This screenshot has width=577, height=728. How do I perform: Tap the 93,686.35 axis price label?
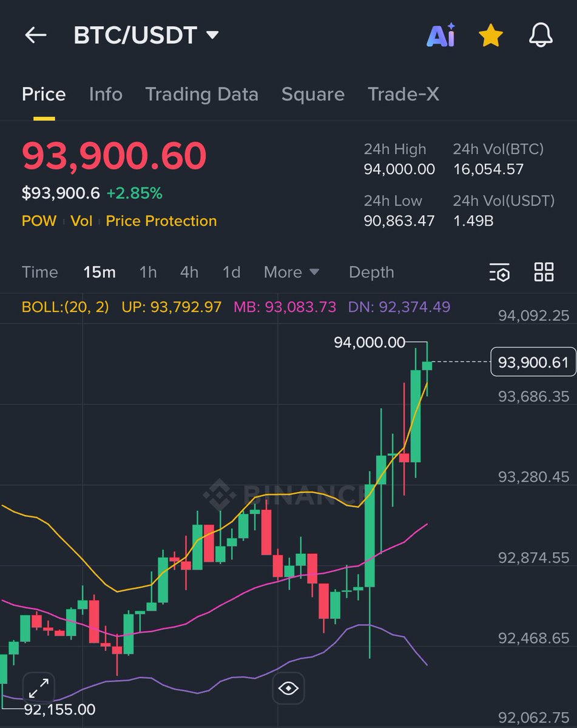coord(534,396)
